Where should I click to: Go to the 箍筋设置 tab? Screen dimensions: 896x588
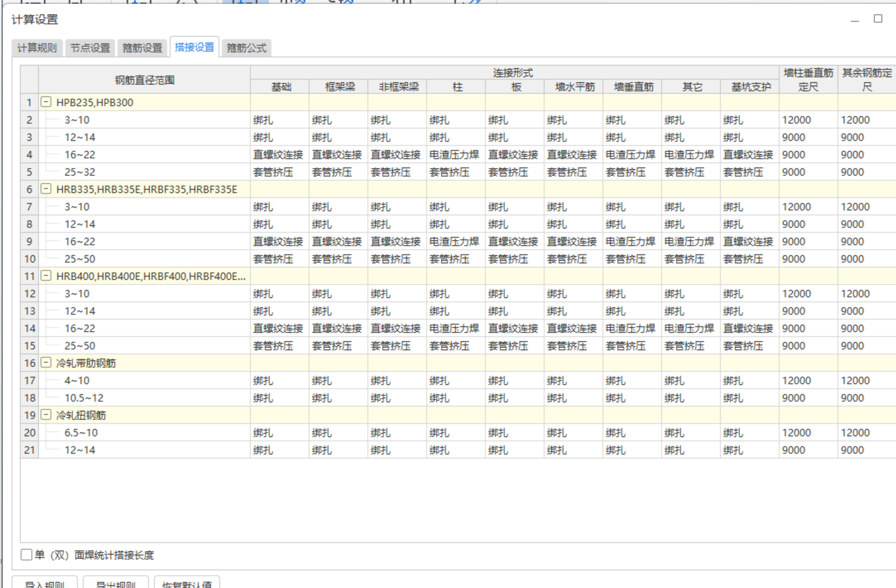[x=142, y=48]
